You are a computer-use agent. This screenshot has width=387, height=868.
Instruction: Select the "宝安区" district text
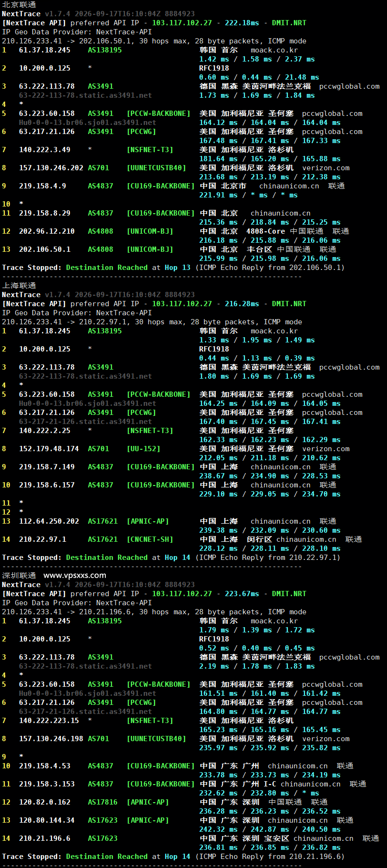click(x=276, y=838)
